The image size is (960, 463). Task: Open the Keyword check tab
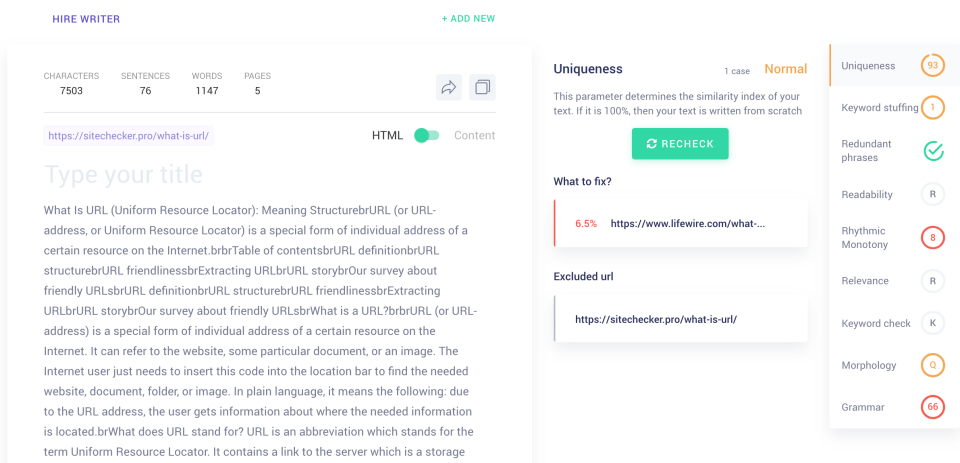875,323
